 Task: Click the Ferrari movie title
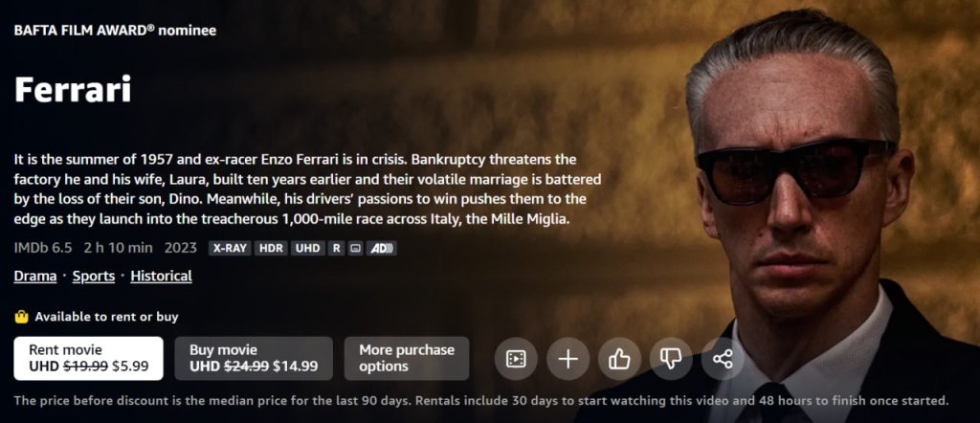pos(73,89)
